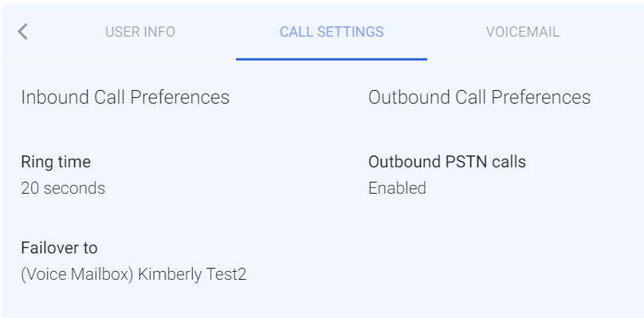The width and height of the screenshot is (644, 318).
Task: Select the Ring time label
Action: (56, 162)
